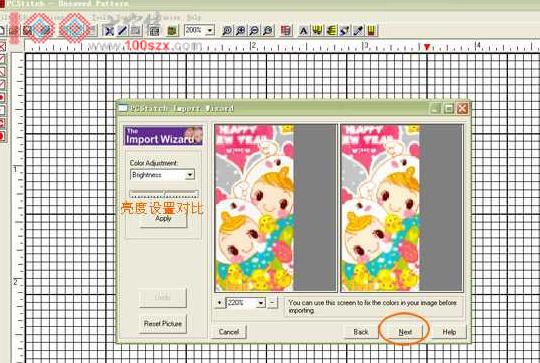Cancel the Import Wizard

229,332
